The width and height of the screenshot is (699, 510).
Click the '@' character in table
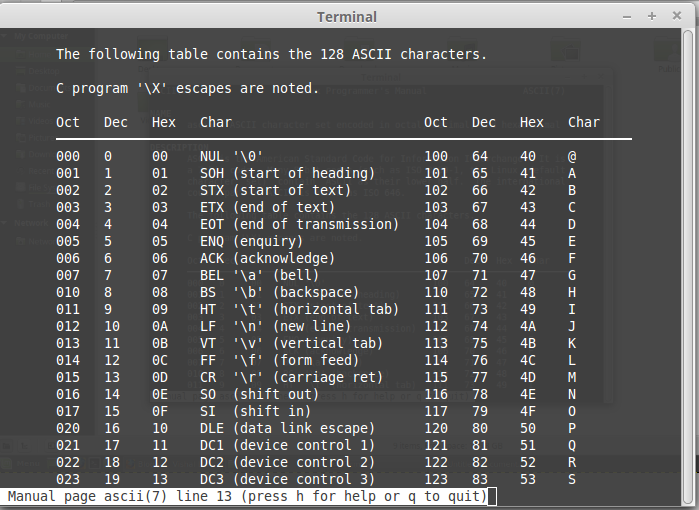(572, 156)
